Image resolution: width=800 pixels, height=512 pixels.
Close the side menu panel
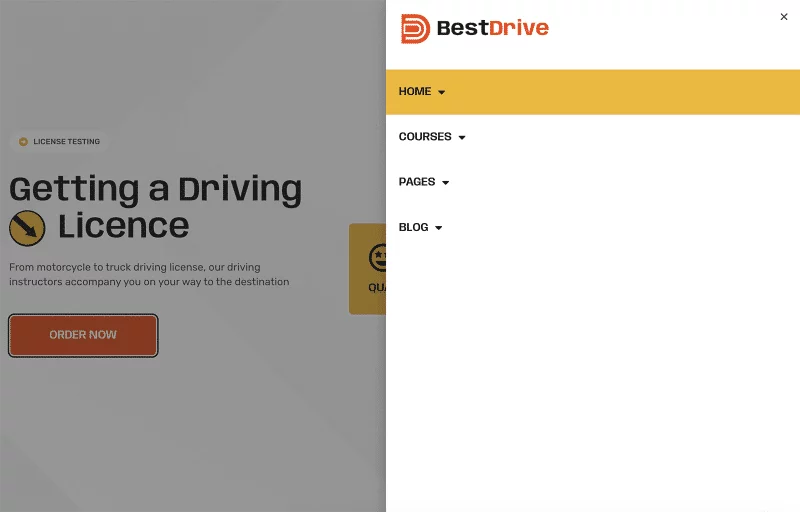784,17
